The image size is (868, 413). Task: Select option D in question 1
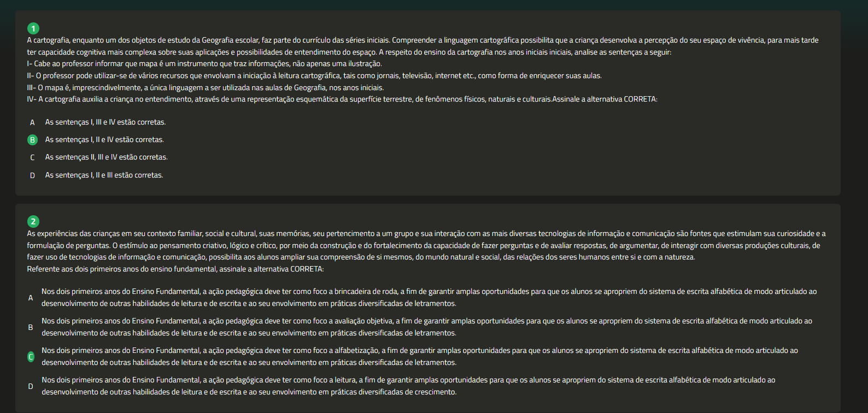coord(32,175)
